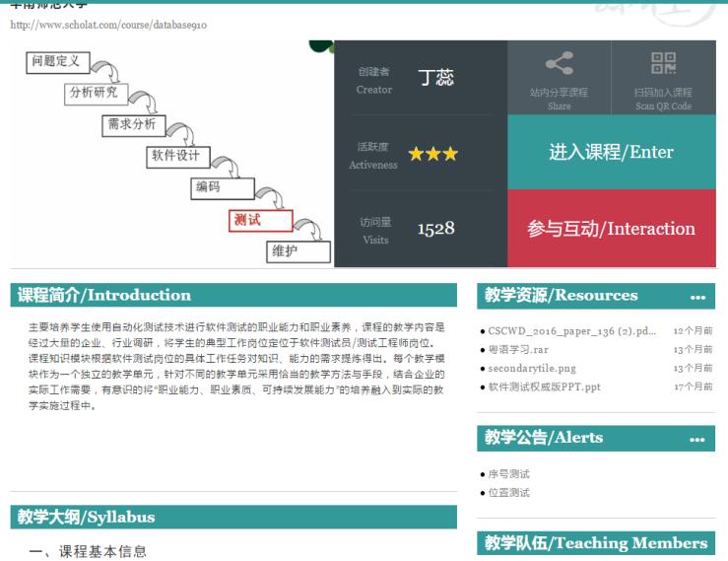
Task: Click the 教学队伍/Teaching Members header
Action: click(595, 543)
